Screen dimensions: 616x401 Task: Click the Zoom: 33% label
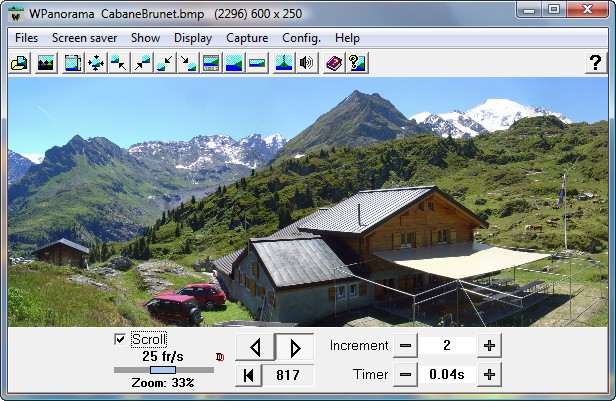(163, 383)
